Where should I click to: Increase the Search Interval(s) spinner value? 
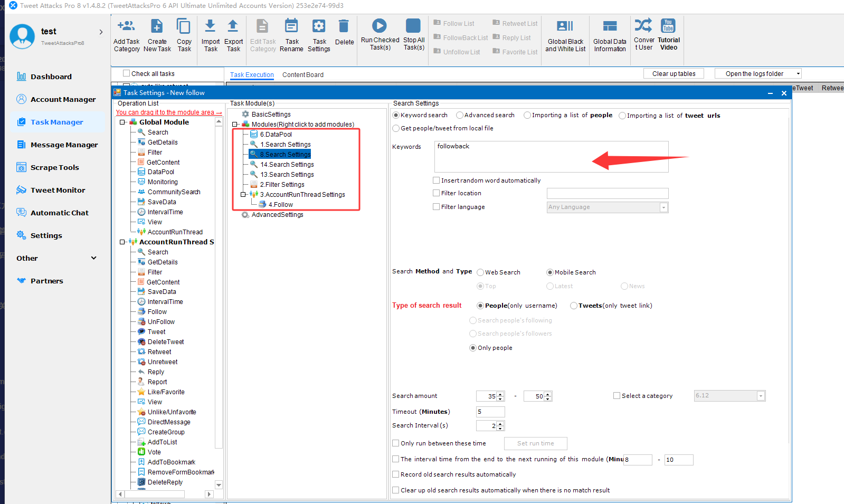pos(500,423)
